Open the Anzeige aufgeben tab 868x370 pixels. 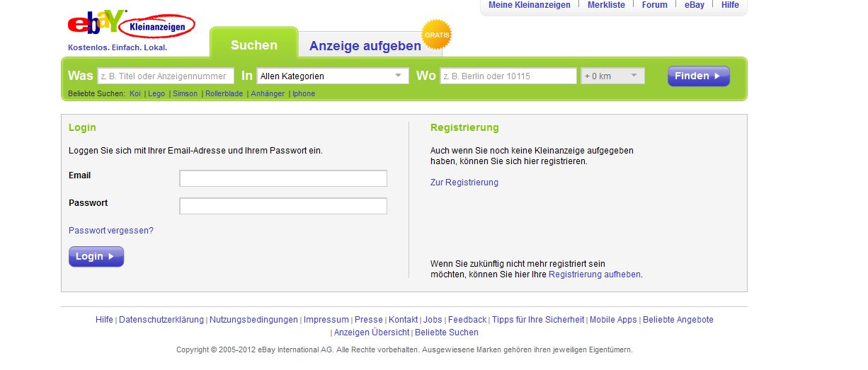coord(365,46)
